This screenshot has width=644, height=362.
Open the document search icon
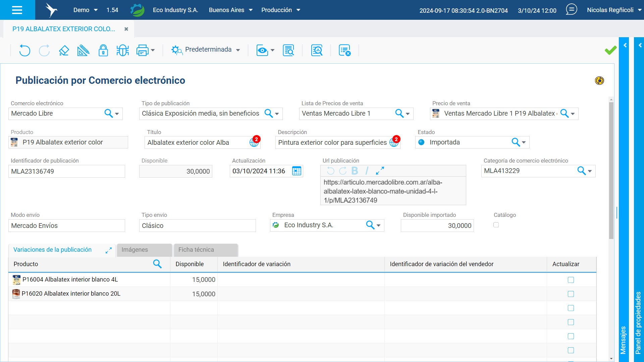coord(288,50)
